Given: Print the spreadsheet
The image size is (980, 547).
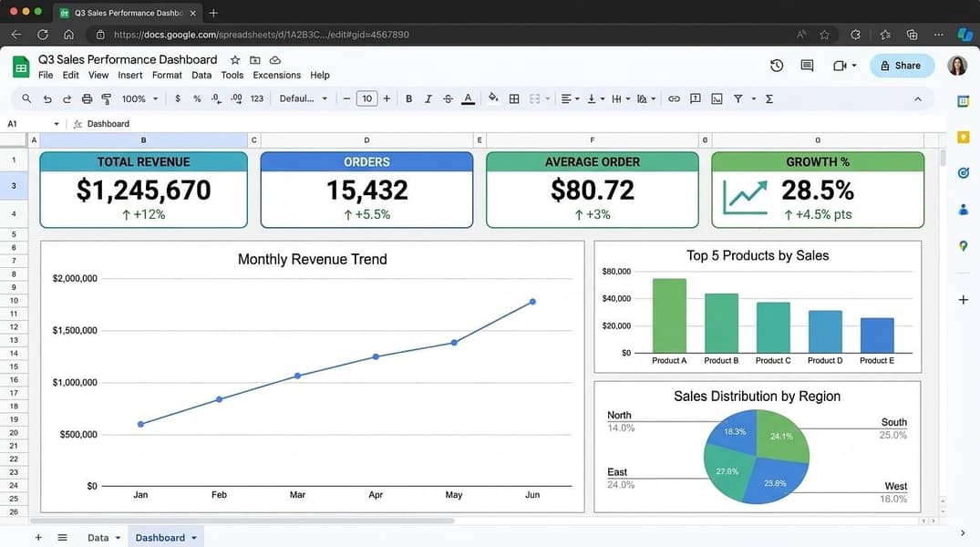Looking at the screenshot, I should coord(87,98).
